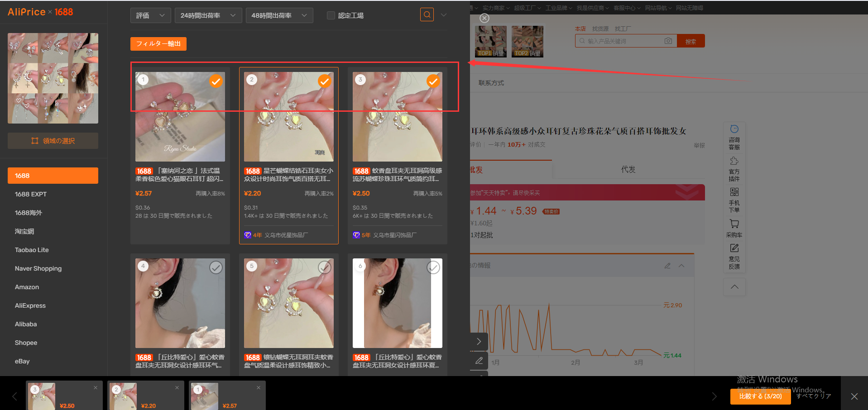The image size is (868, 410).
Task: Open the 咨询客服 icon
Action: tap(734, 137)
